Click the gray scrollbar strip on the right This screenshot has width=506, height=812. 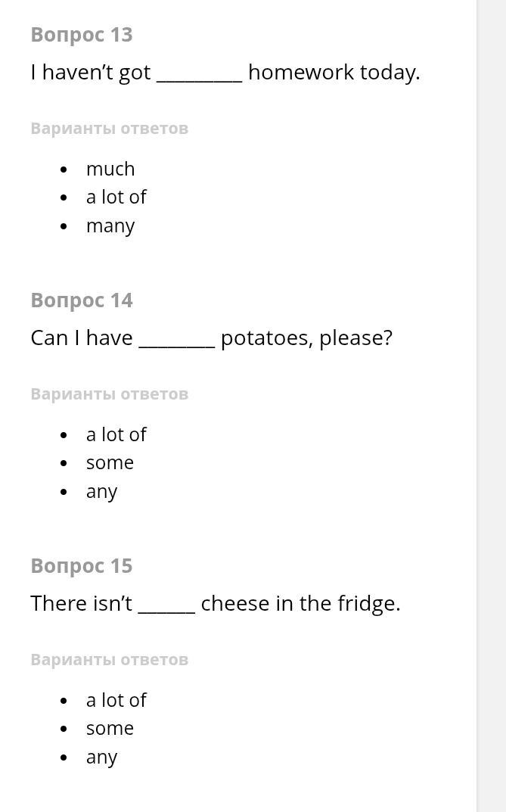[491, 406]
